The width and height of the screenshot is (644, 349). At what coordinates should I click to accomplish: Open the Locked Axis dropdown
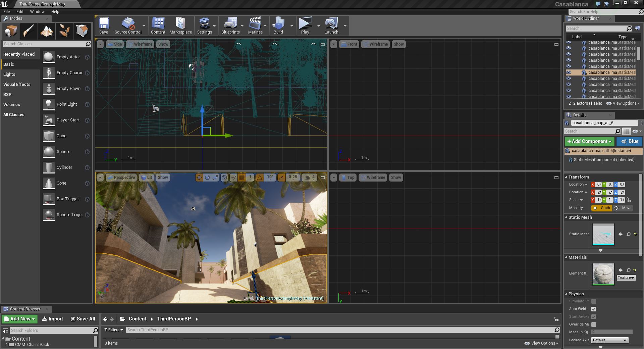tap(609, 340)
